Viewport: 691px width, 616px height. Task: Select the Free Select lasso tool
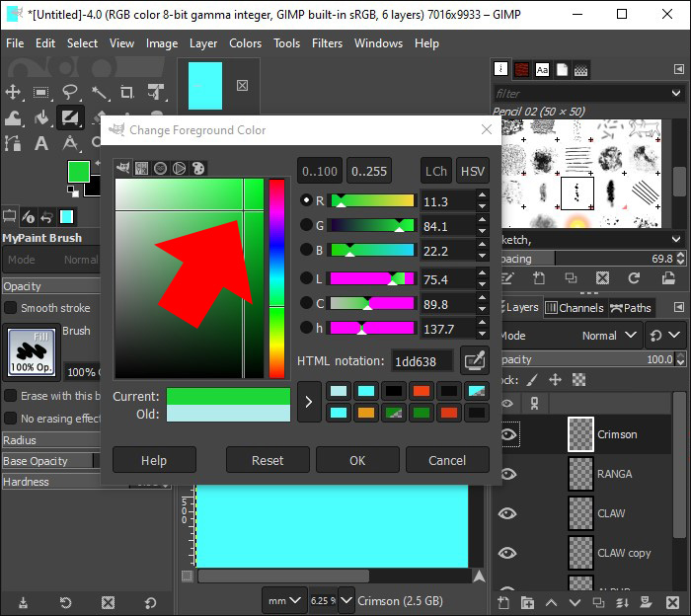point(70,92)
